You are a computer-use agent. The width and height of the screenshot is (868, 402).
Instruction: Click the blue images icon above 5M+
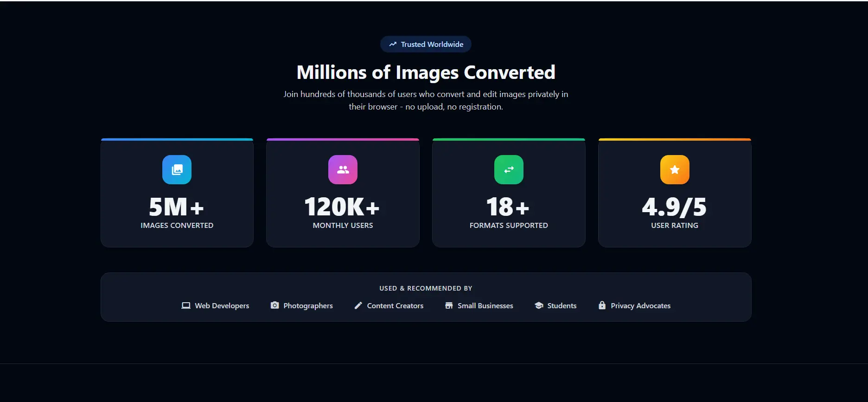pyautogui.click(x=177, y=169)
